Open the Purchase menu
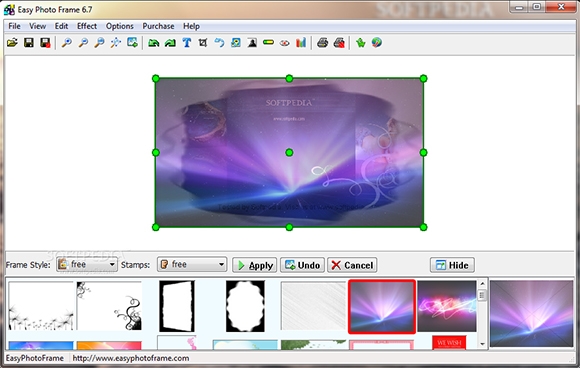The width and height of the screenshot is (580, 368). pos(158,26)
